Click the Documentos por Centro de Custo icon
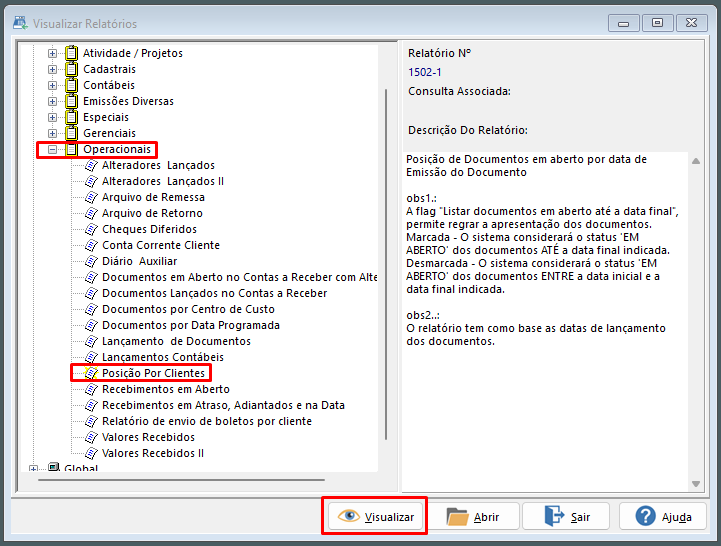Screen dimensions: 721x546 point(92,309)
